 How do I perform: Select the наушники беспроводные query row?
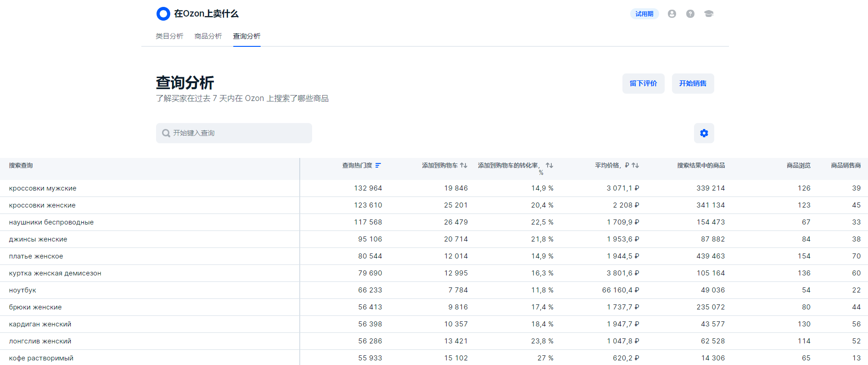point(51,222)
